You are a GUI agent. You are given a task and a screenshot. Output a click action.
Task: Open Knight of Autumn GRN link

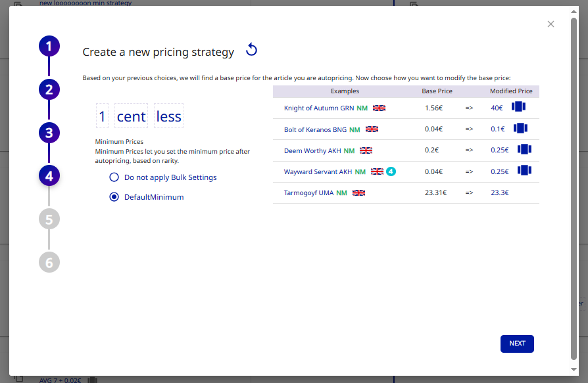click(x=319, y=108)
